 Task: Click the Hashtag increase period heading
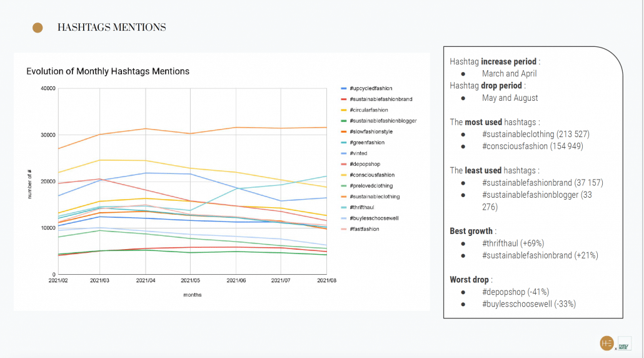click(495, 62)
